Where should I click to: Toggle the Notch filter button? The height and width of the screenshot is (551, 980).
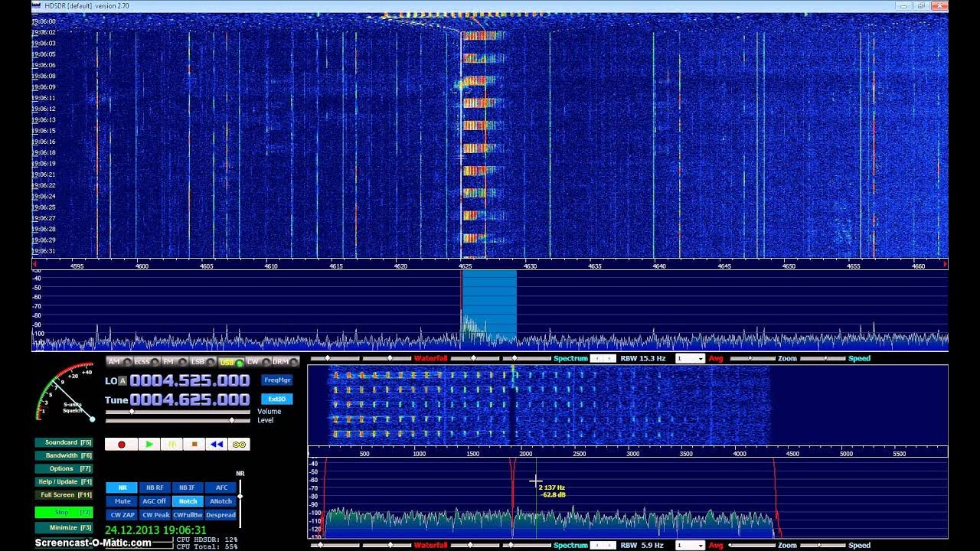click(x=188, y=501)
